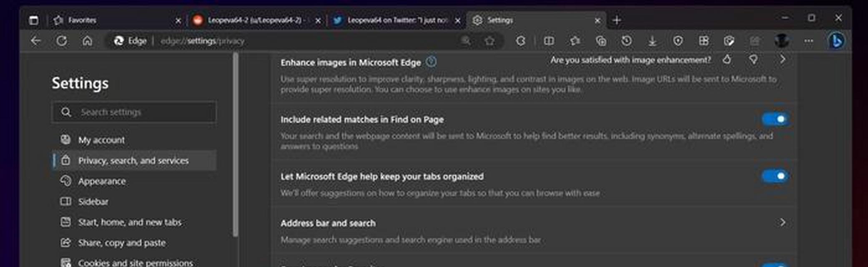868x267 pixels.
Task: Click the search icon in Search settings
Action: (66, 112)
